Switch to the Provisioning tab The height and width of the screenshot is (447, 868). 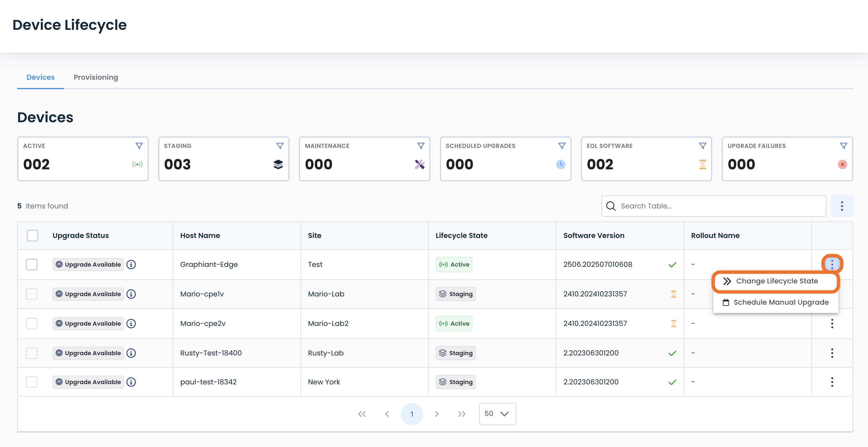(x=96, y=77)
